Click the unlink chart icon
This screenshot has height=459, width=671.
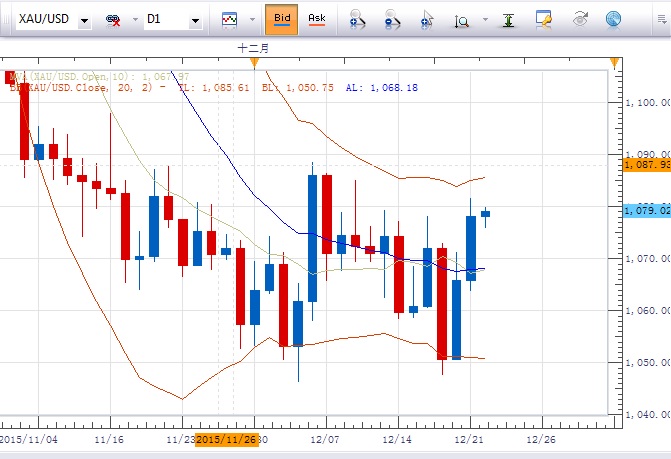tap(113, 20)
